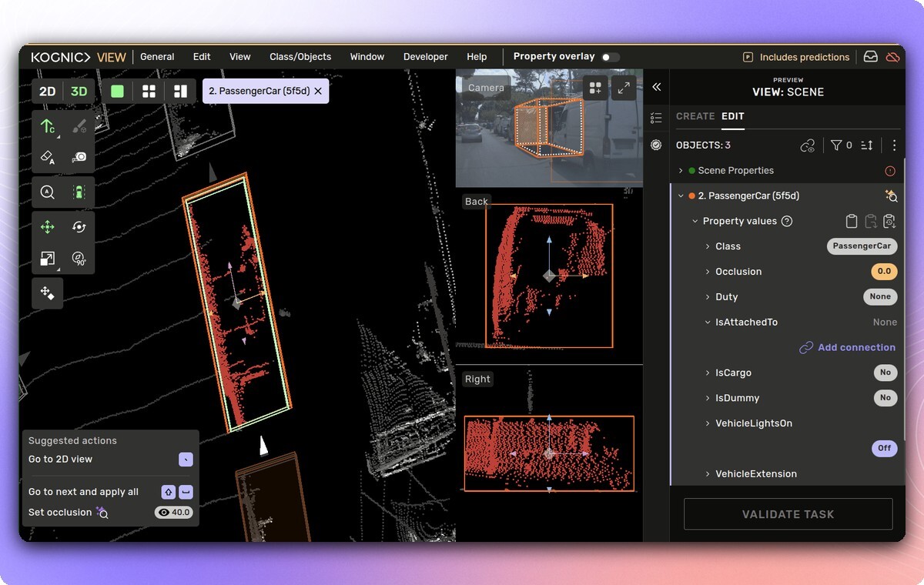
Task: Open the objects filter in the Edit panel
Action: [837, 145]
